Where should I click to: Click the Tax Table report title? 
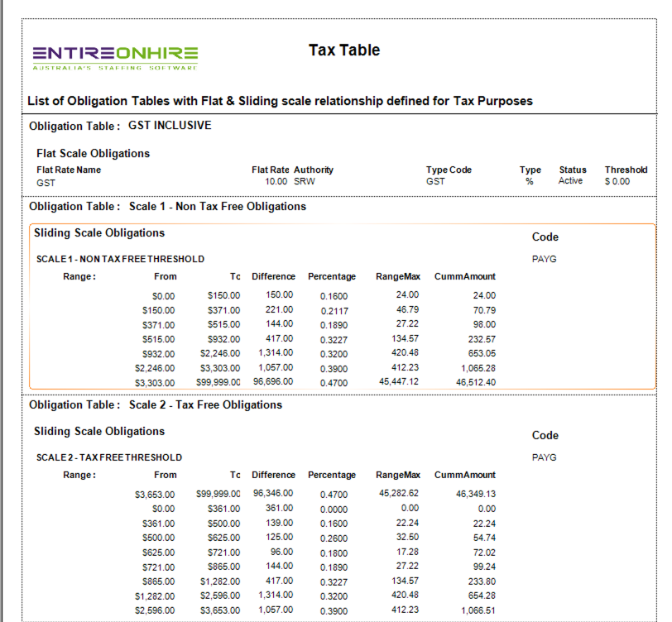pyautogui.click(x=344, y=50)
